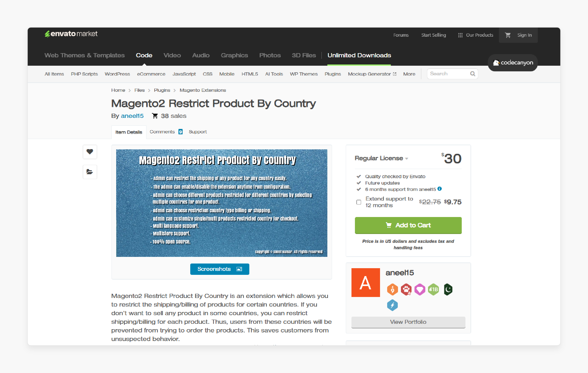Click the View Portfolio button for aneel15
Viewport: 588px width, 373px height.
pos(408,322)
